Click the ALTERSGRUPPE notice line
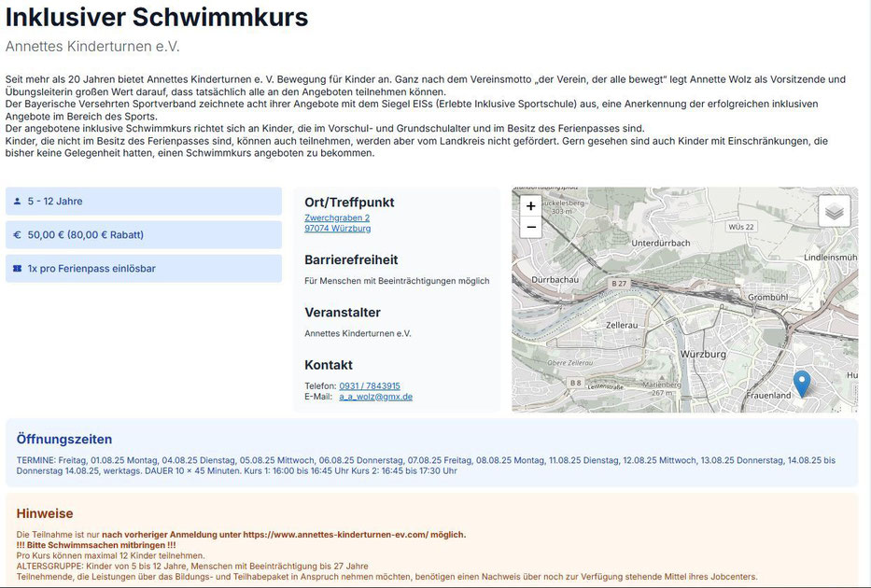 pyautogui.click(x=192, y=566)
